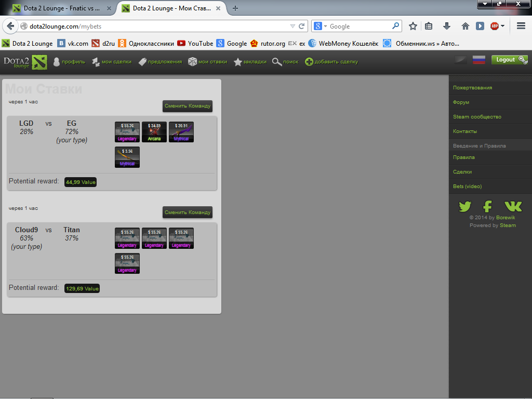Screen dimensions: 532x399
Task: Open d2ru bookmark
Action: point(103,44)
